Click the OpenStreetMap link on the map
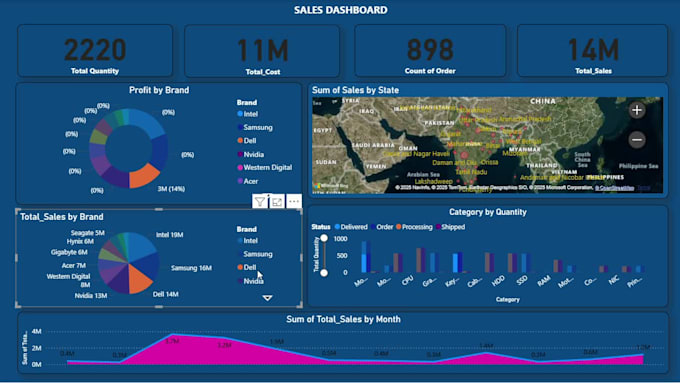The image size is (680, 383). pyautogui.click(x=614, y=188)
